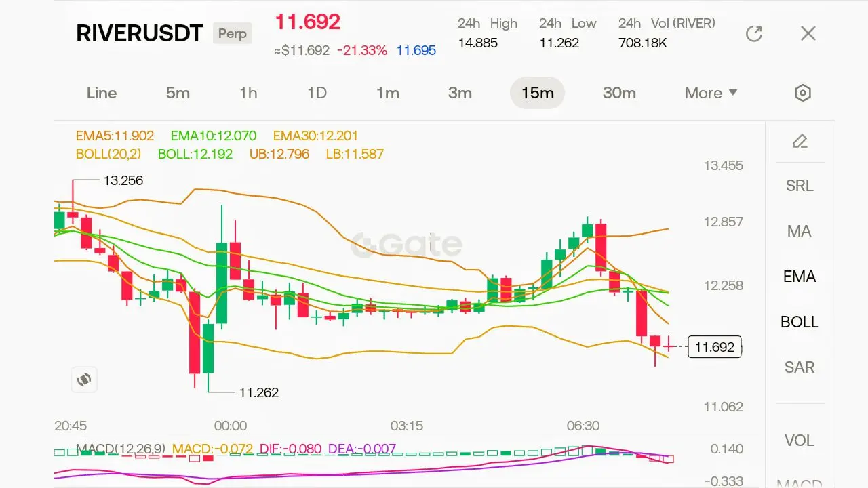
Task: Click the BOLL:12.192 legend value
Action: click(x=195, y=154)
